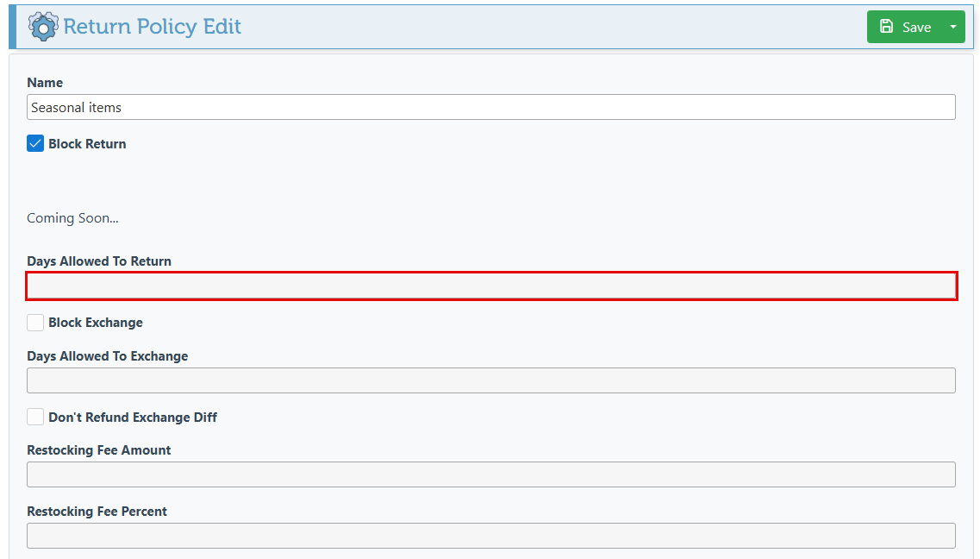
Task: Click the Save text on green button
Action: (x=916, y=27)
